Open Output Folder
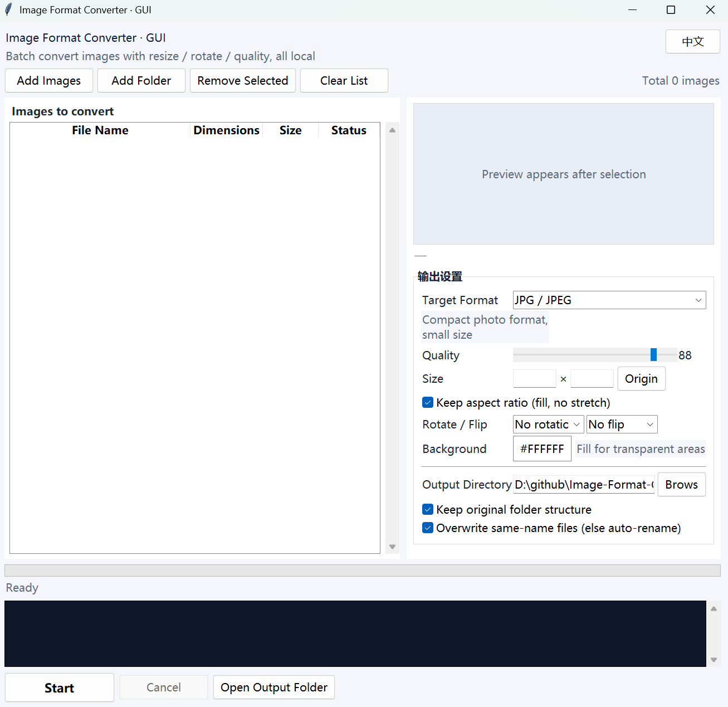This screenshot has height=707, width=728. [274, 688]
